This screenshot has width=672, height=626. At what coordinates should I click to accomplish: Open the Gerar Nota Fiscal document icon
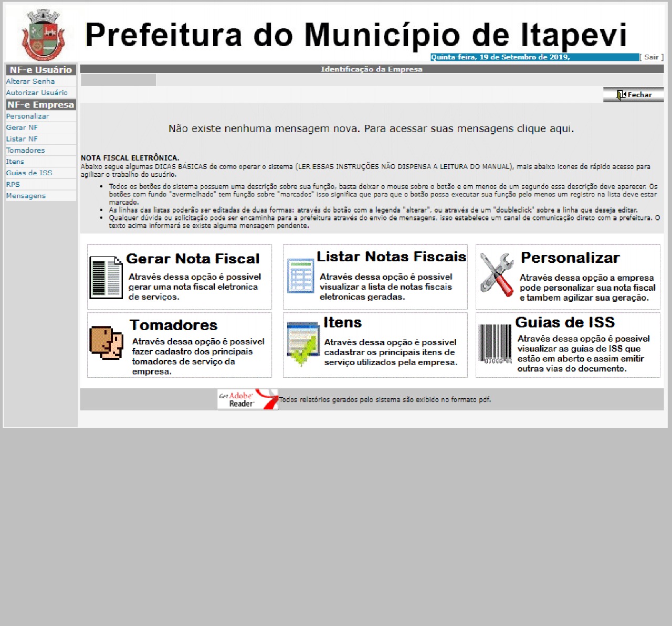tap(106, 277)
